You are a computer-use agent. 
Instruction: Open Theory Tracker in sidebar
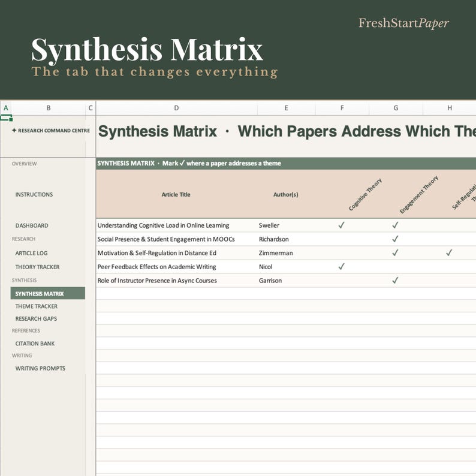pos(37,267)
